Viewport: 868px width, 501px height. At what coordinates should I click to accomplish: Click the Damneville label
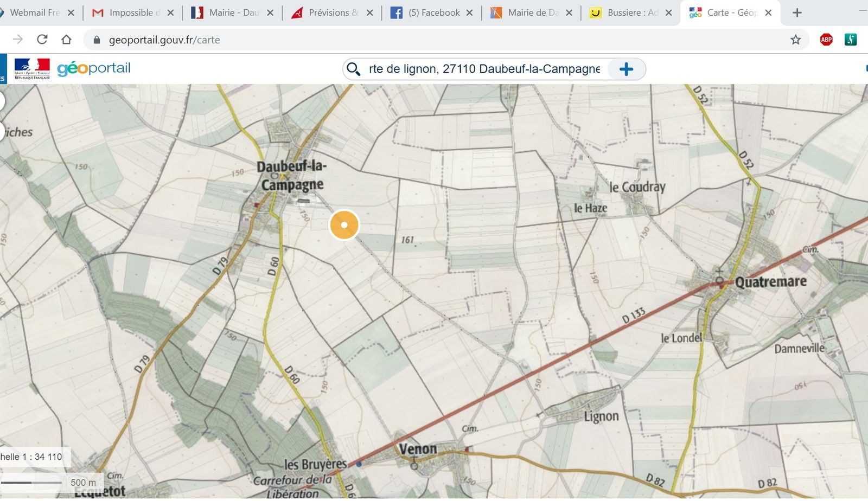pyautogui.click(x=799, y=349)
